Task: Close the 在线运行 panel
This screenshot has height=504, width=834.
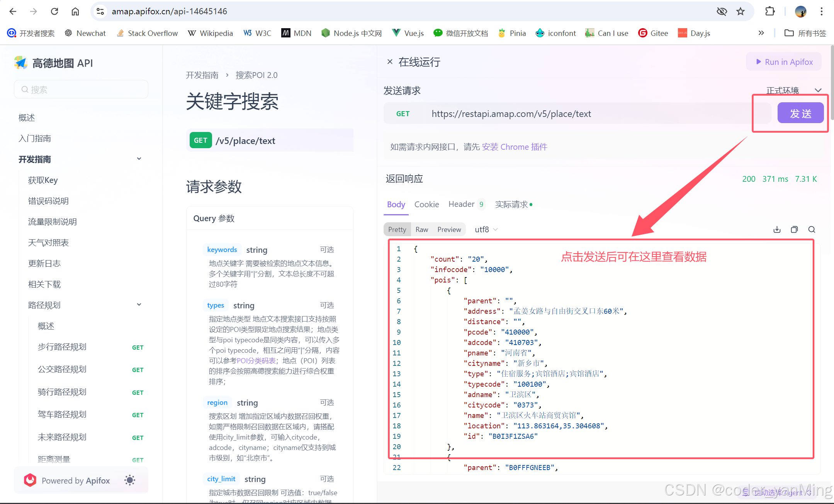Action: pyautogui.click(x=390, y=62)
